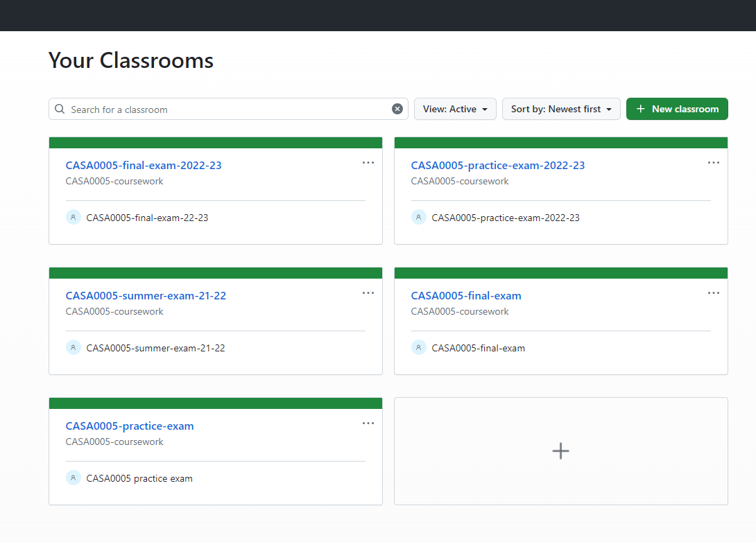Click organization avatar next to CASA0005-final-exam-22-23
Screen dimensions: 756x542
point(74,217)
